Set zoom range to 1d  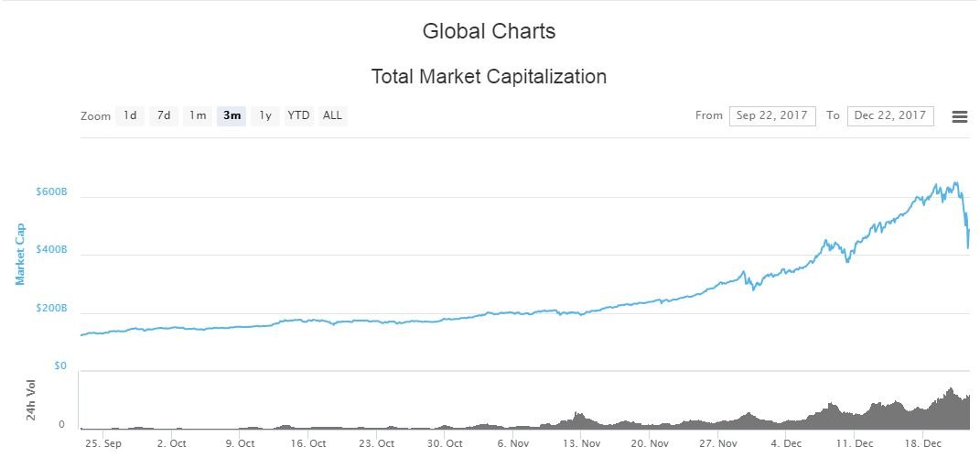coord(131,115)
